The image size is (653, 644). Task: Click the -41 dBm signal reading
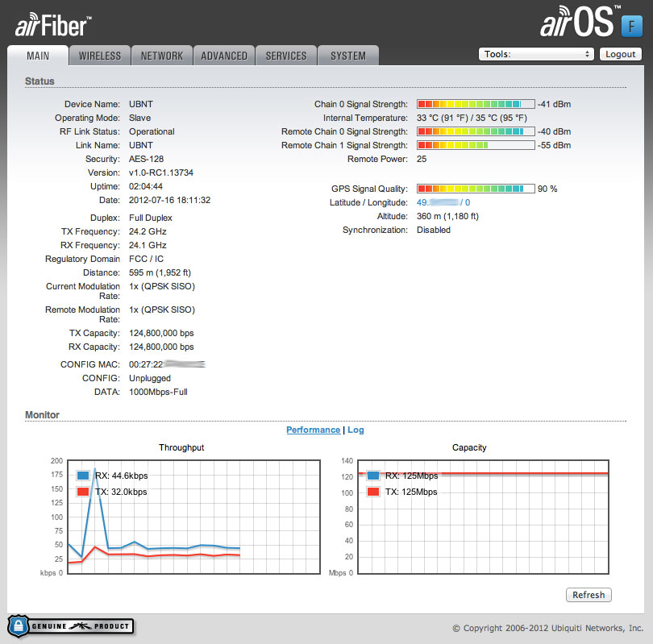pyautogui.click(x=555, y=104)
